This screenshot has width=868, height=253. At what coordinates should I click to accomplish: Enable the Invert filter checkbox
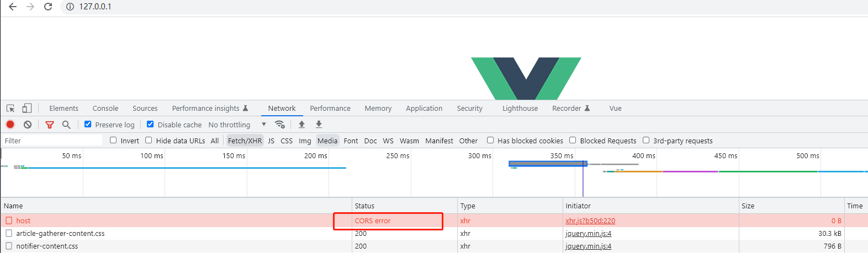tap(113, 140)
